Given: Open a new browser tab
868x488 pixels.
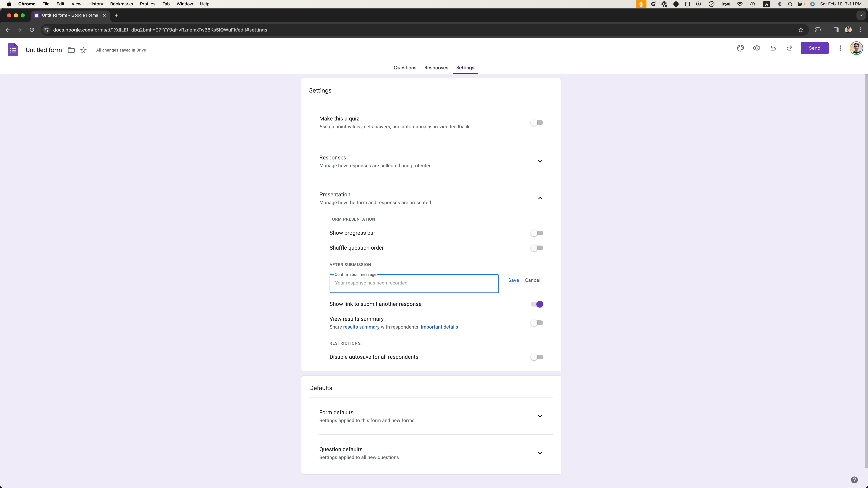Looking at the screenshot, I should [117, 15].
